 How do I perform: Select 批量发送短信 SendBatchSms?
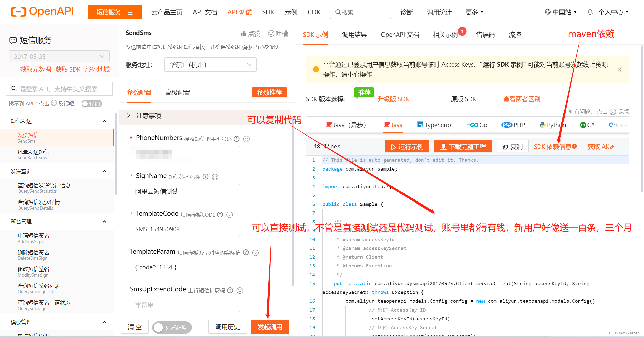click(x=57, y=154)
